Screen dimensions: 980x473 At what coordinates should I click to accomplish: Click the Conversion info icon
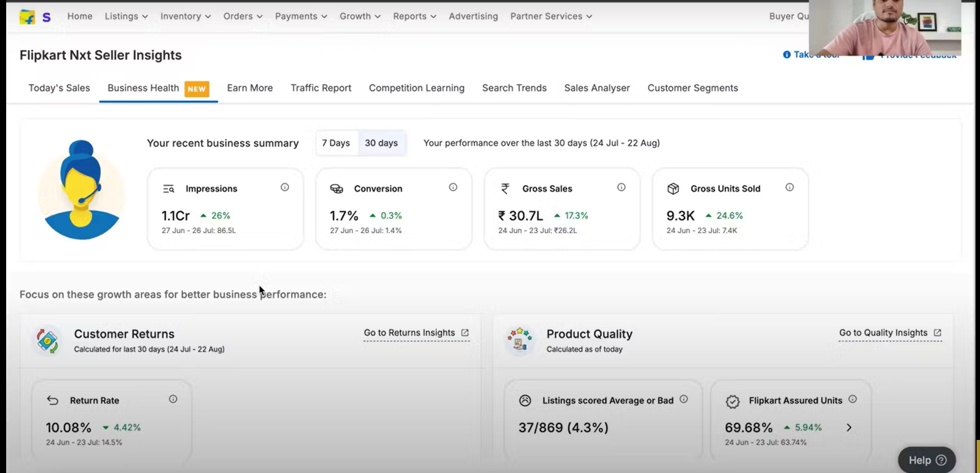pyautogui.click(x=453, y=187)
